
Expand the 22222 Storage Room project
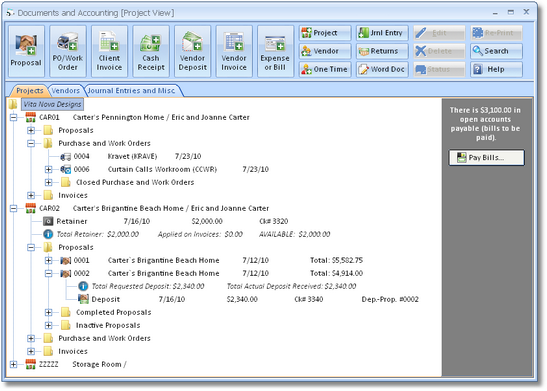click(13, 364)
